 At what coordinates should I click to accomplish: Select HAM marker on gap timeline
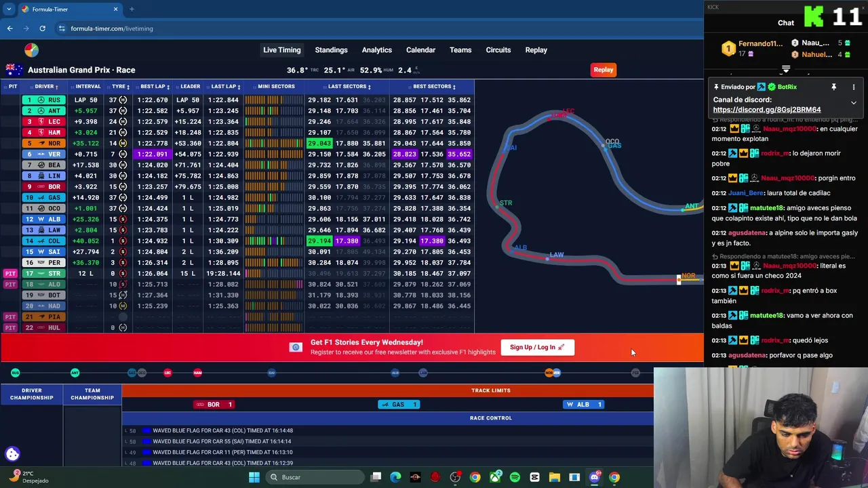coord(197,373)
